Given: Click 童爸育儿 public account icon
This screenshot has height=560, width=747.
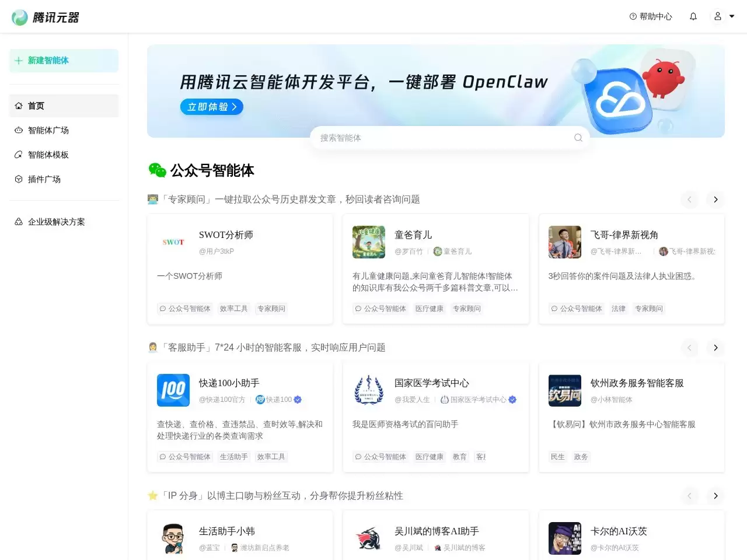Looking at the screenshot, I should click(438, 251).
